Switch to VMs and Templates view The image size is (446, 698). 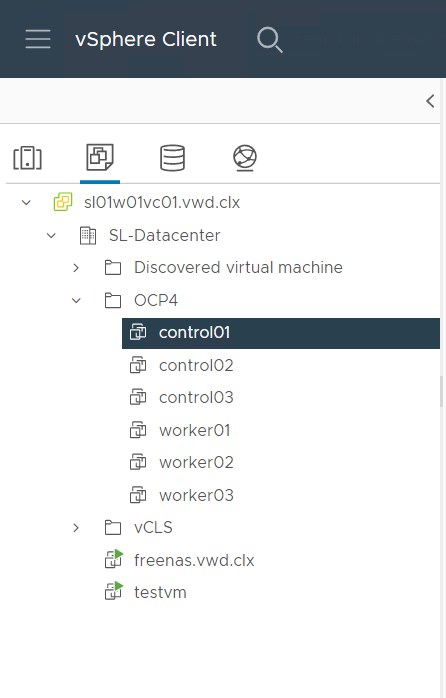coord(100,157)
